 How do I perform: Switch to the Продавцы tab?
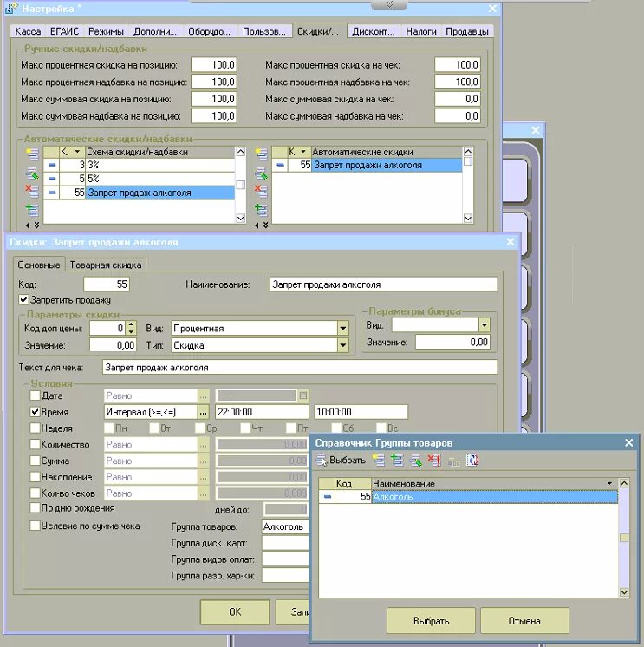tap(467, 31)
